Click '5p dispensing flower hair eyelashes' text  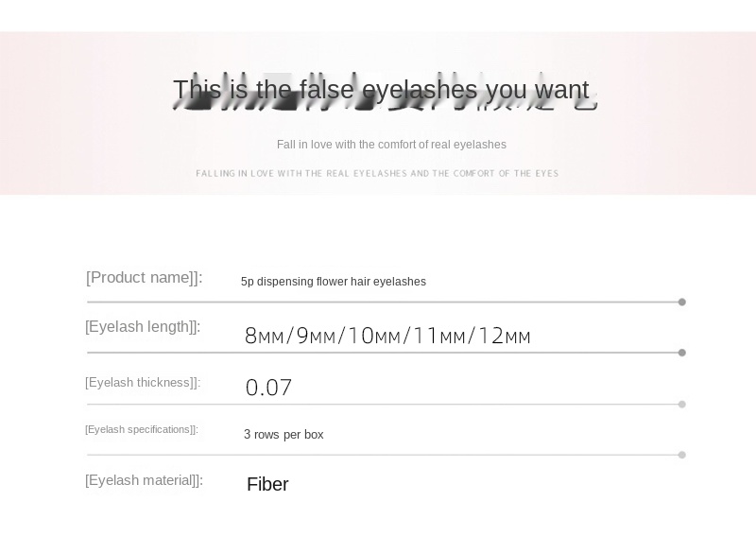[x=334, y=282]
